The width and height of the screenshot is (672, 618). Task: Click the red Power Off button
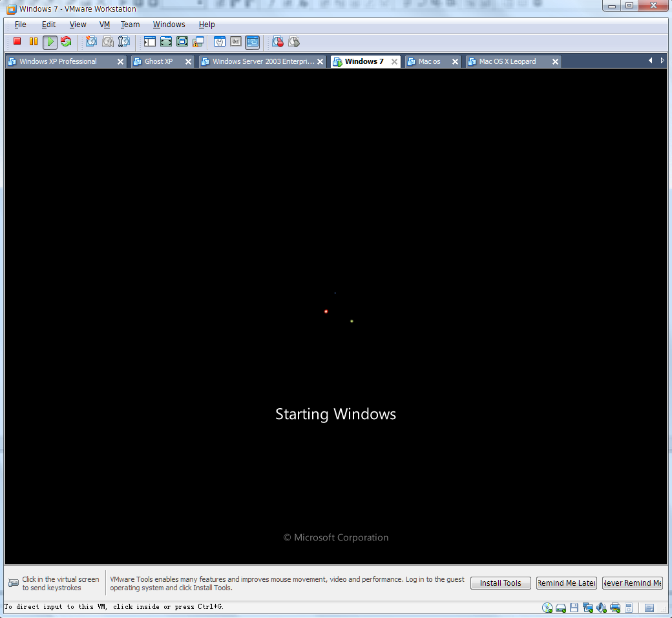[x=17, y=41]
